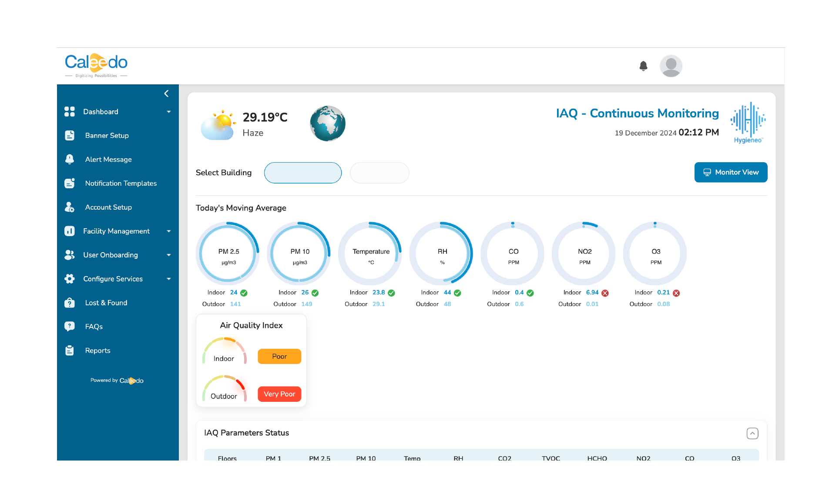829x504 pixels.
Task: Click O3 indoor red cross status icon
Action: pyautogui.click(x=676, y=293)
